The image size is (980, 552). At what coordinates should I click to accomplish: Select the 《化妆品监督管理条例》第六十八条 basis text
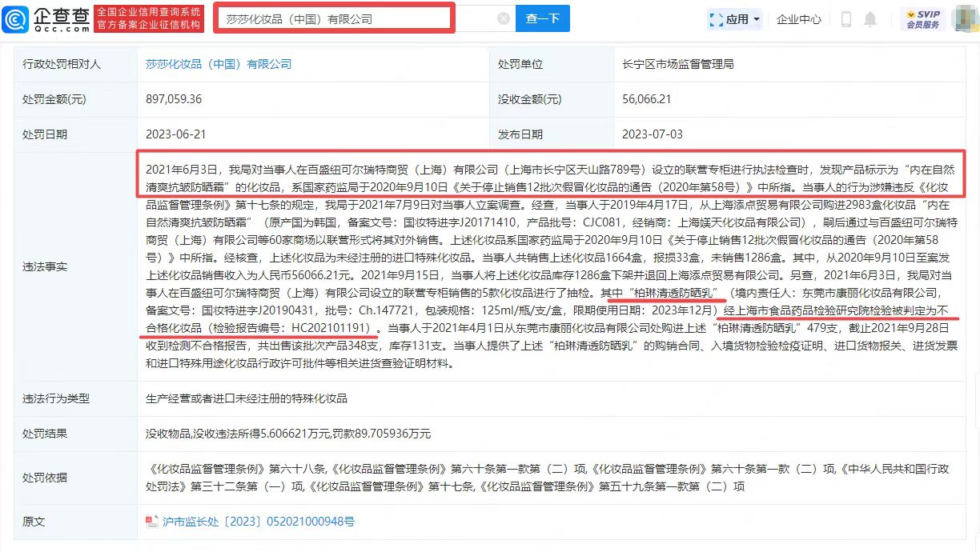coord(235,469)
